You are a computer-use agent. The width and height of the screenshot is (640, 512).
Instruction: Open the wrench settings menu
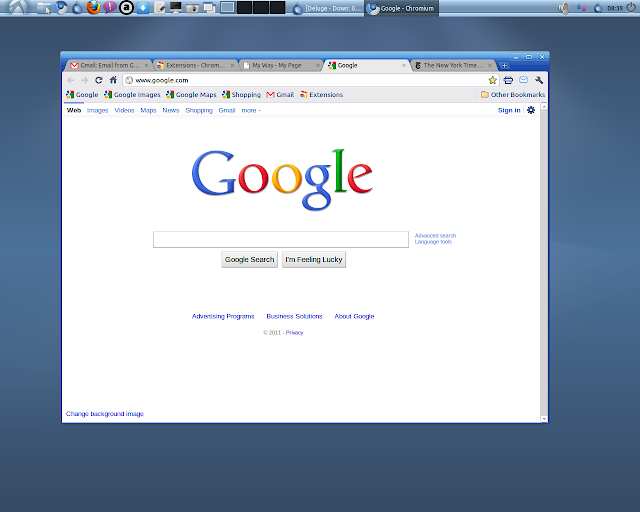pos(539,80)
